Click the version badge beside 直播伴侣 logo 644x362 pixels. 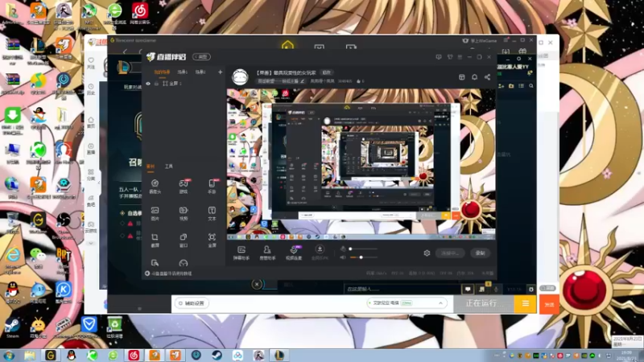tap(202, 56)
